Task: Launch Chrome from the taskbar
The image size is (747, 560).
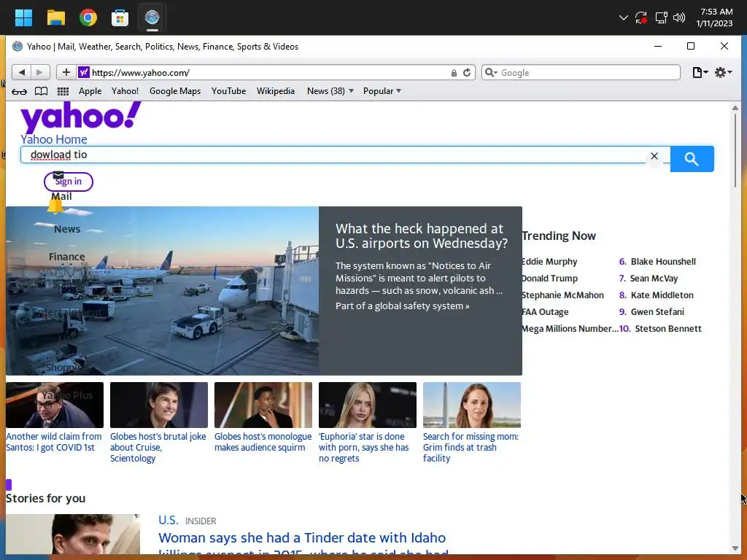Action: click(88, 17)
